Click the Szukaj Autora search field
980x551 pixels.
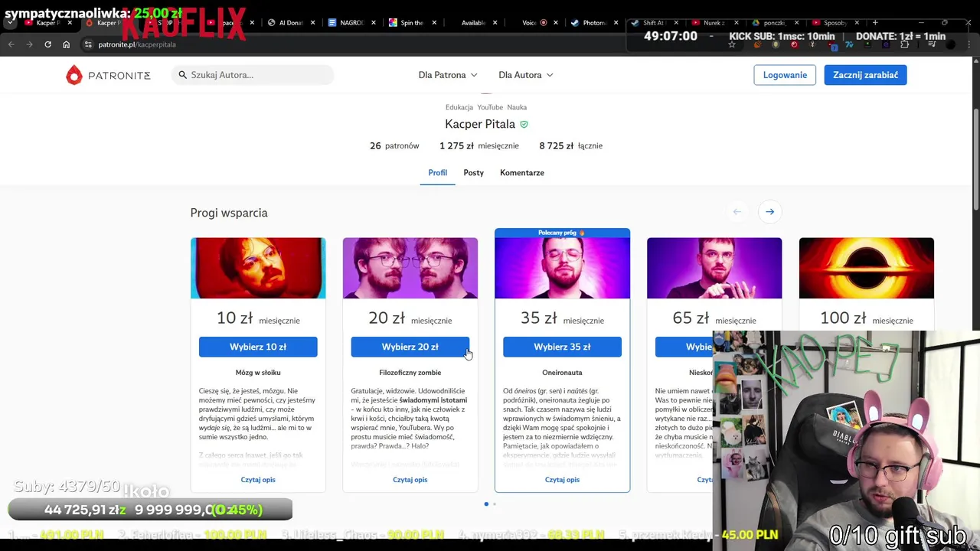[253, 75]
